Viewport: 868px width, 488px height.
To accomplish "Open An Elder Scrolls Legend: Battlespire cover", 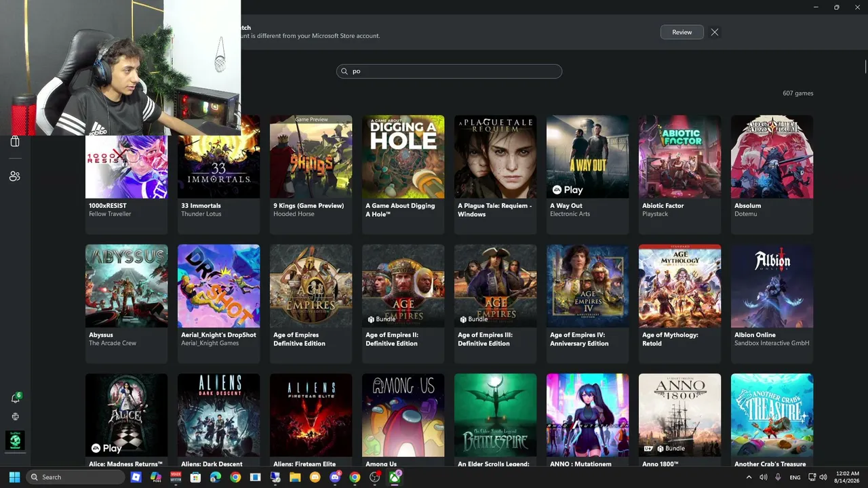I will pyautogui.click(x=495, y=415).
